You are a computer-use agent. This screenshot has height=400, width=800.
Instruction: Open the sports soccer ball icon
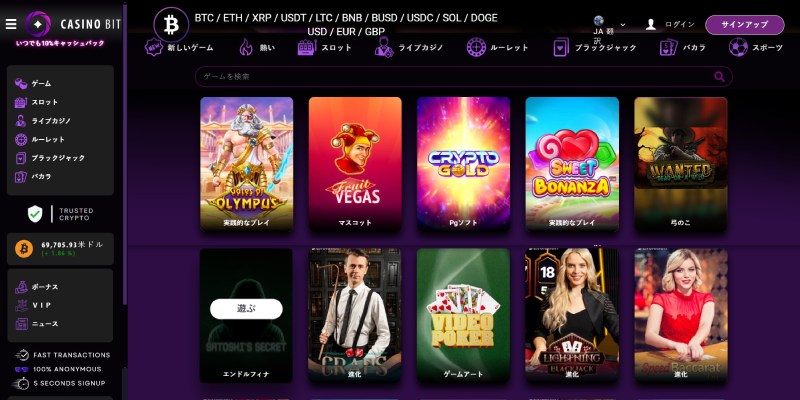pos(738,47)
